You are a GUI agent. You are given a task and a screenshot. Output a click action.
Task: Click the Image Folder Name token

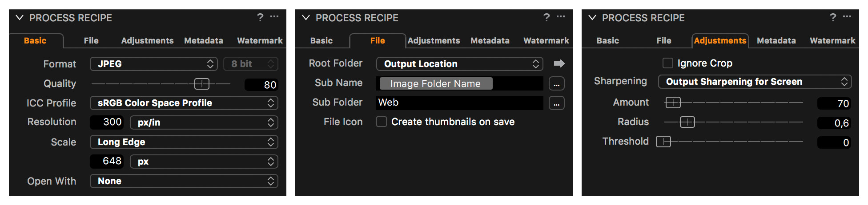coord(436,83)
